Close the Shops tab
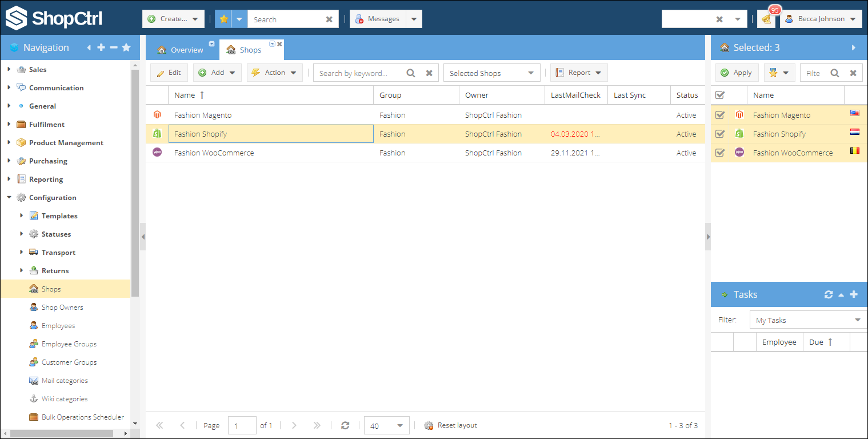The width and height of the screenshot is (868, 439). (280, 43)
